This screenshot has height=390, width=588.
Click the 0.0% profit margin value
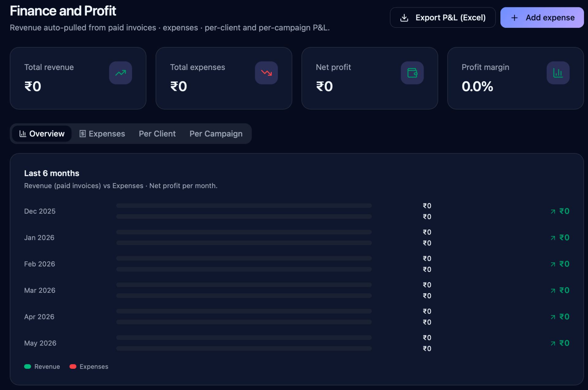click(x=477, y=87)
